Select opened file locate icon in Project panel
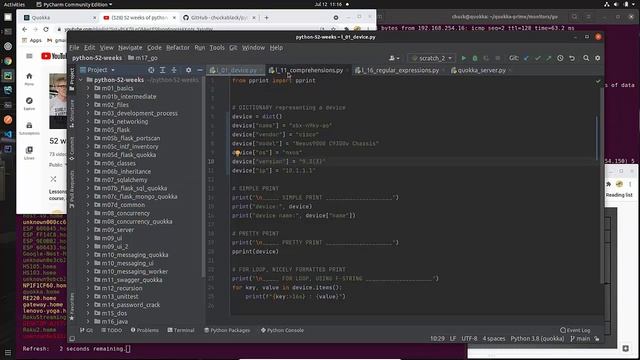640x360 pixels. pos(151,70)
